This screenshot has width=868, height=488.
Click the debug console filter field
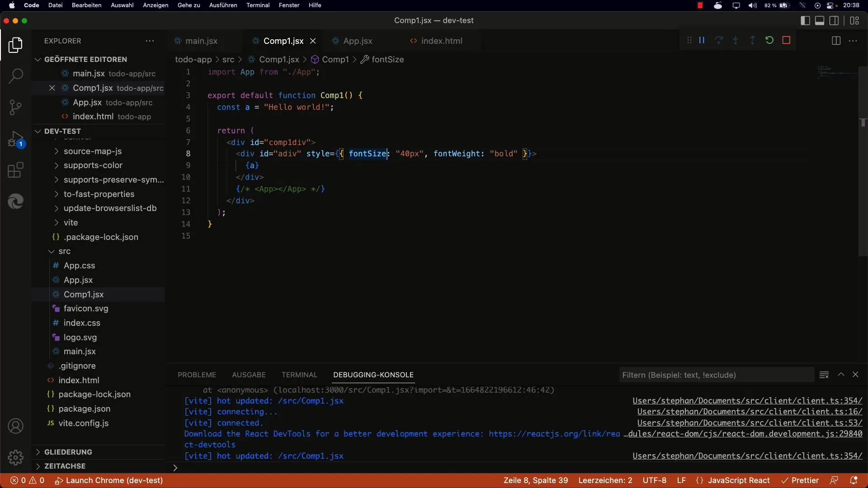[x=716, y=375]
